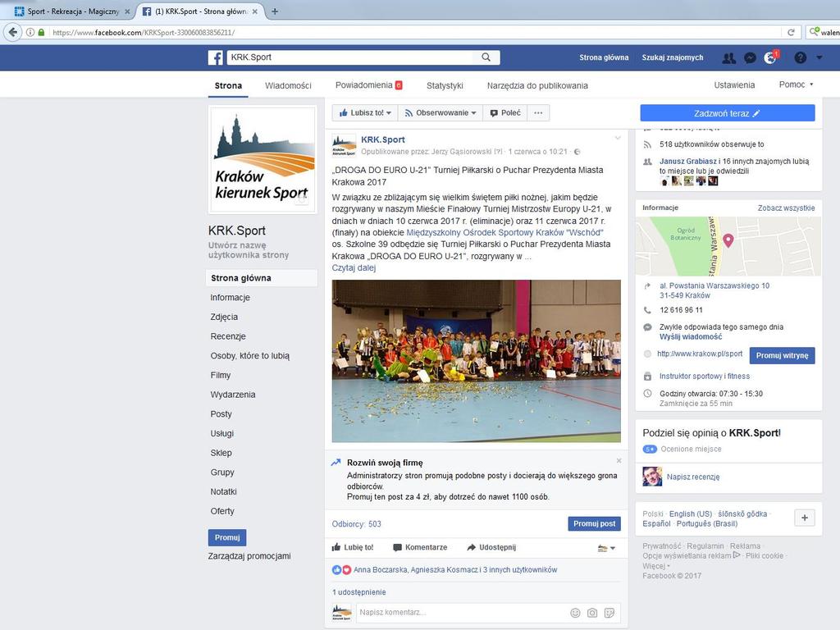The height and width of the screenshot is (630, 840).
Task: Open the Statystyki page tab
Action: [445, 85]
